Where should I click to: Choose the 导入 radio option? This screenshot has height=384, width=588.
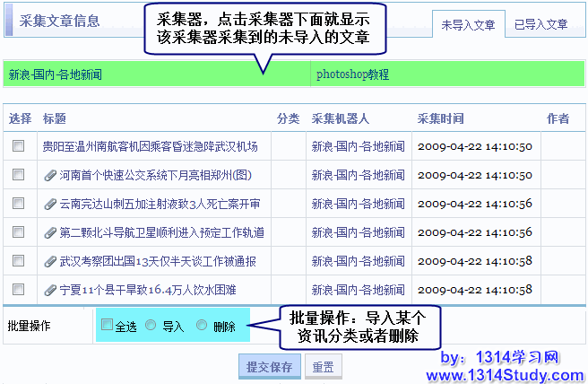[151, 326]
